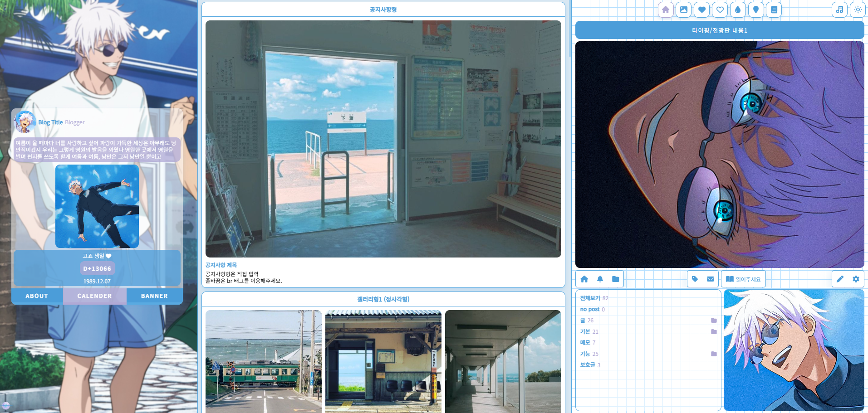Open the seaside station notice image

(383, 139)
